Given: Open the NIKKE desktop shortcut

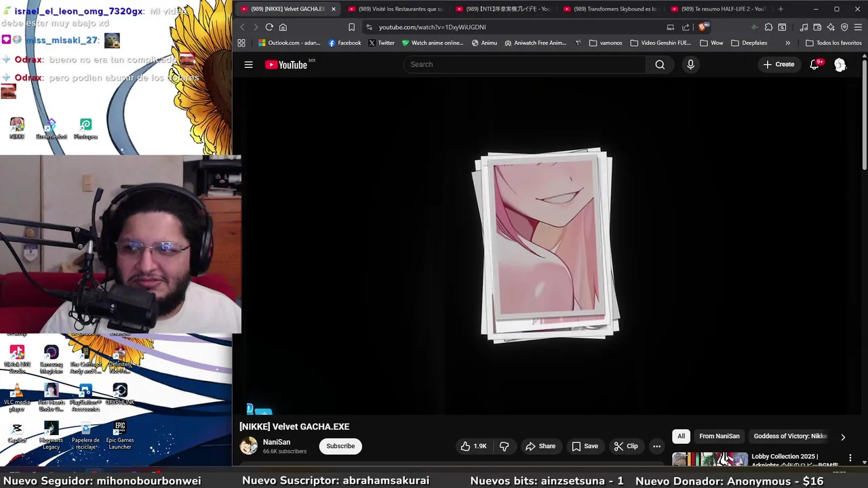Looking at the screenshot, I should (x=17, y=128).
